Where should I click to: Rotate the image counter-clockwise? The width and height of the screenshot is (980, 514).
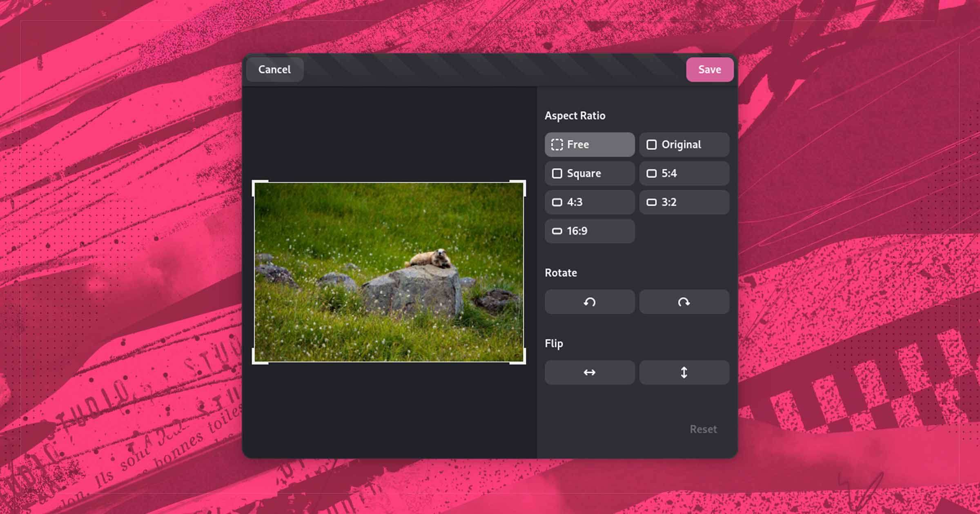click(589, 302)
